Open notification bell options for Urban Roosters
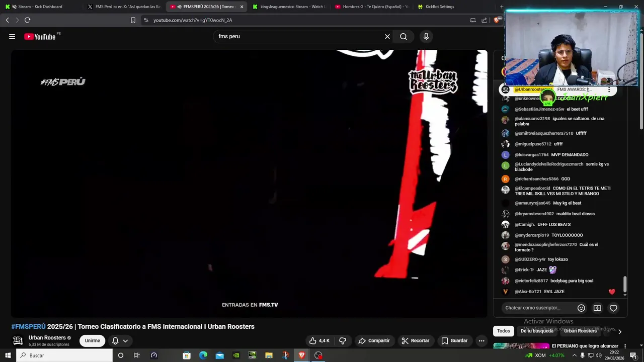 120,340
